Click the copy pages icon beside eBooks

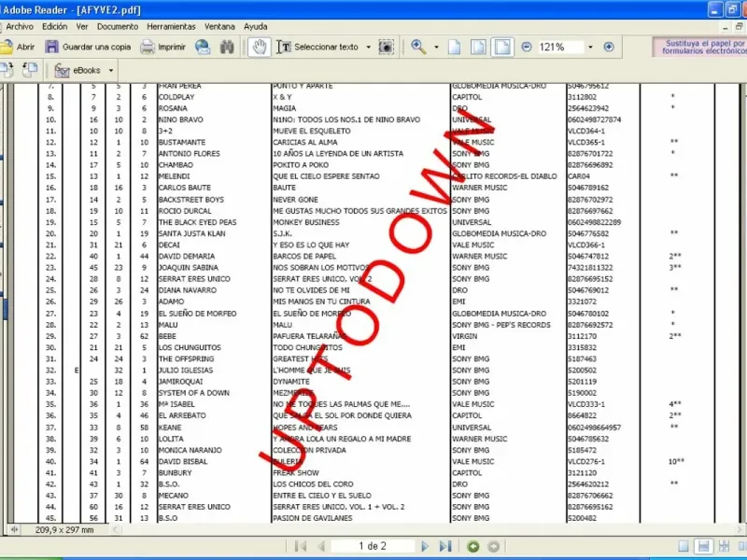click(30, 70)
